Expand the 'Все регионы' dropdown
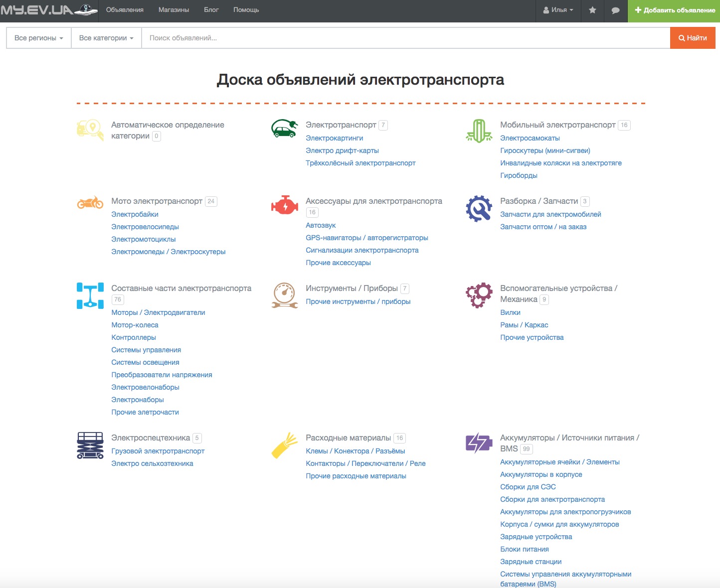Viewport: 720px width, 588px height. click(39, 38)
